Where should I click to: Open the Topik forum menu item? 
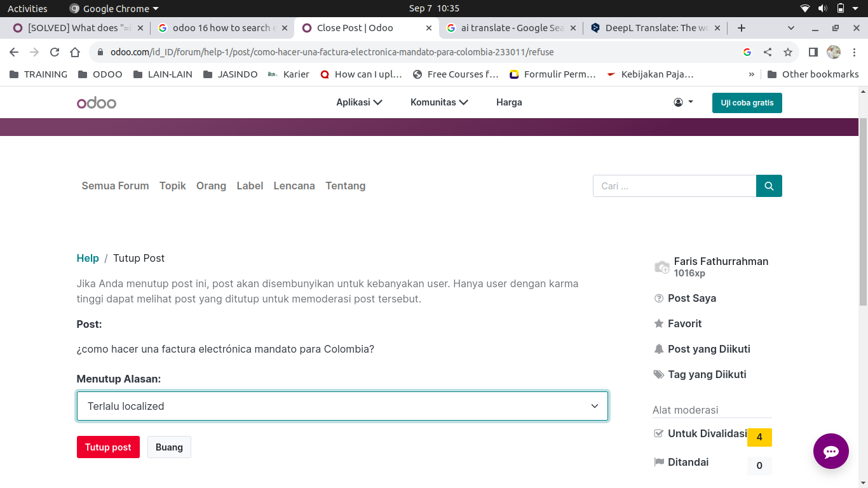[x=172, y=186]
